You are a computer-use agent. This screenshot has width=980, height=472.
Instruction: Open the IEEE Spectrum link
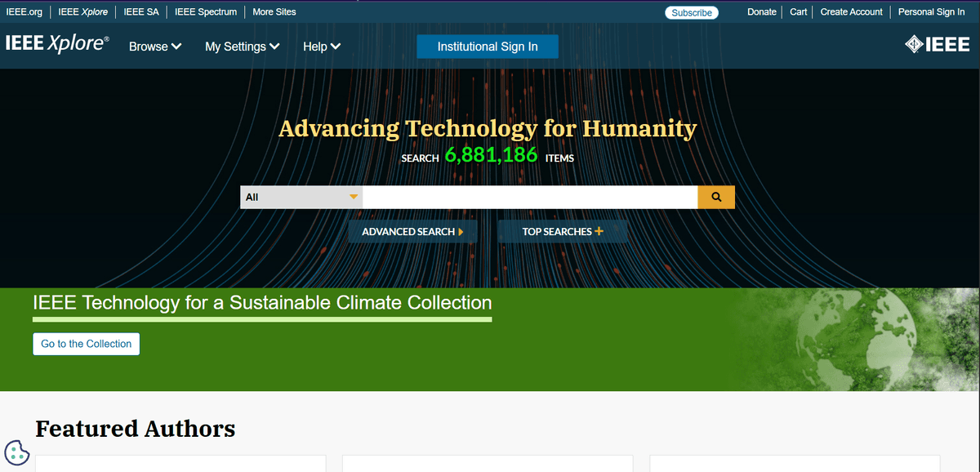click(x=206, y=12)
